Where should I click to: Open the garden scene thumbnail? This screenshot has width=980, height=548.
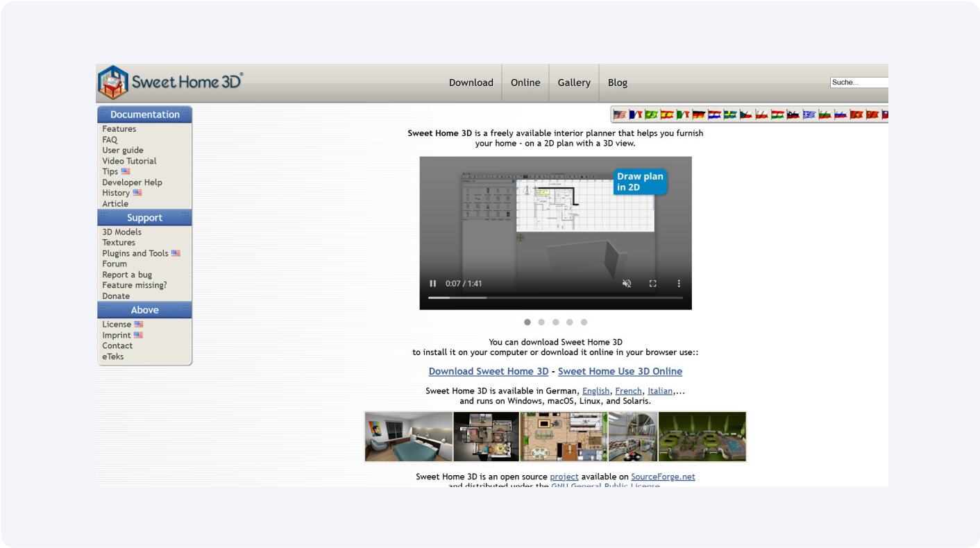pyautogui.click(x=702, y=437)
